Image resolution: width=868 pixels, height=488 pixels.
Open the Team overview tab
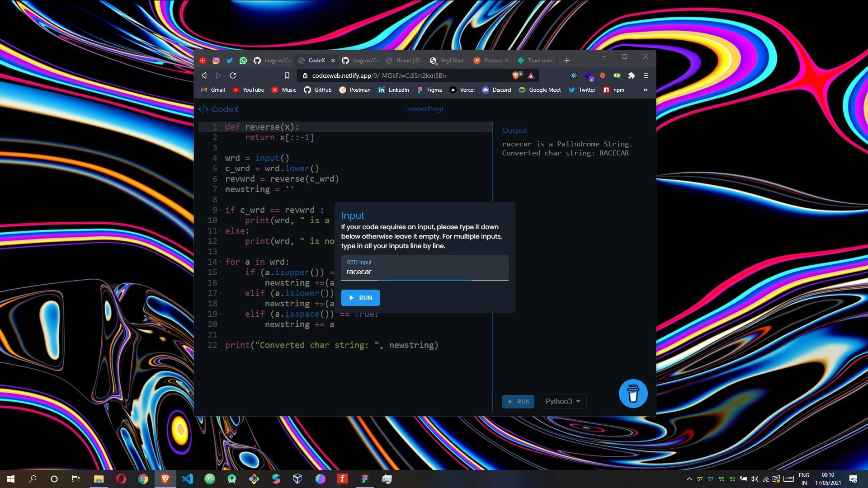click(536, 61)
